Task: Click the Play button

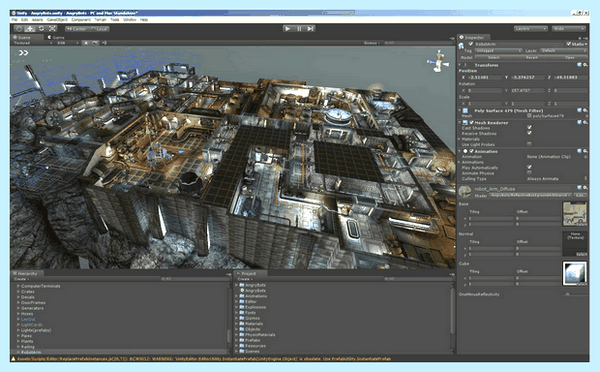Action: click(287, 29)
